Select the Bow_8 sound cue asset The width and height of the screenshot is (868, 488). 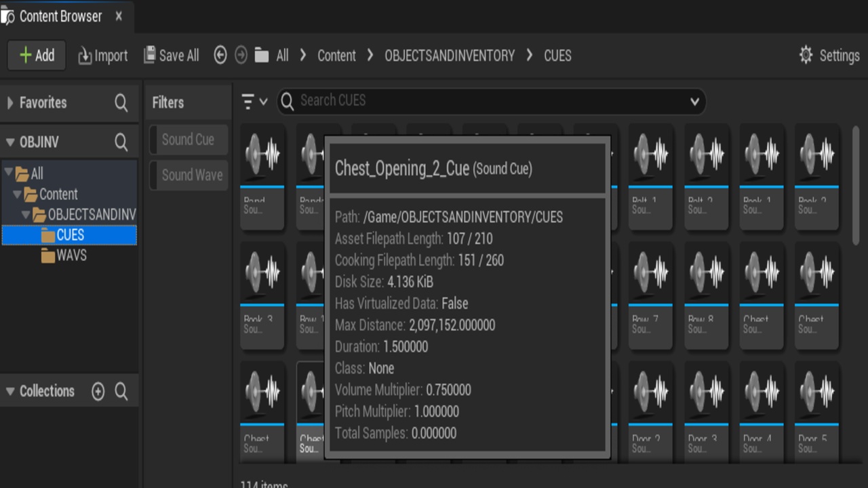(x=706, y=296)
